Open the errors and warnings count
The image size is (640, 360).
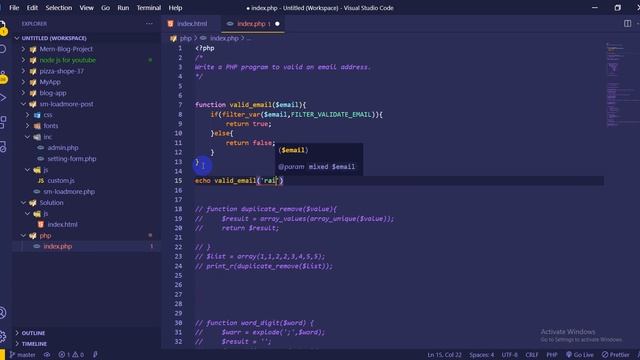71,355
